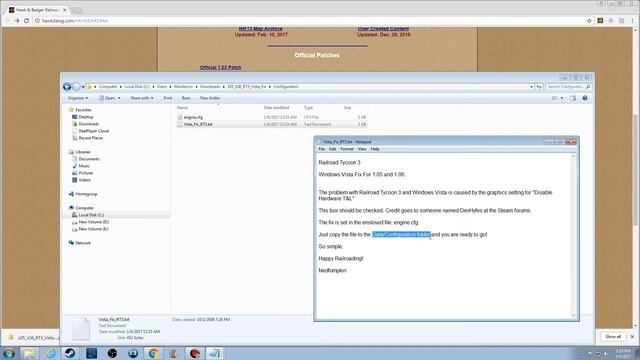This screenshot has height=360, width=640.
Task: Open Homegroup in the navigation pane
Action: 86,194
